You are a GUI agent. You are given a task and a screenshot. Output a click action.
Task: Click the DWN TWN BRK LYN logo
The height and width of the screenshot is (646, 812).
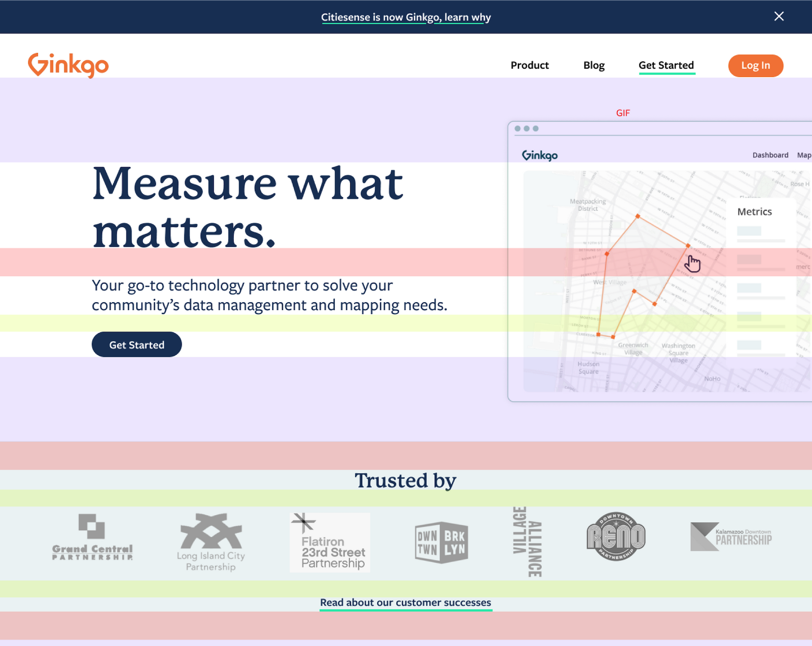pyautogui.click(x=441, y=542)
